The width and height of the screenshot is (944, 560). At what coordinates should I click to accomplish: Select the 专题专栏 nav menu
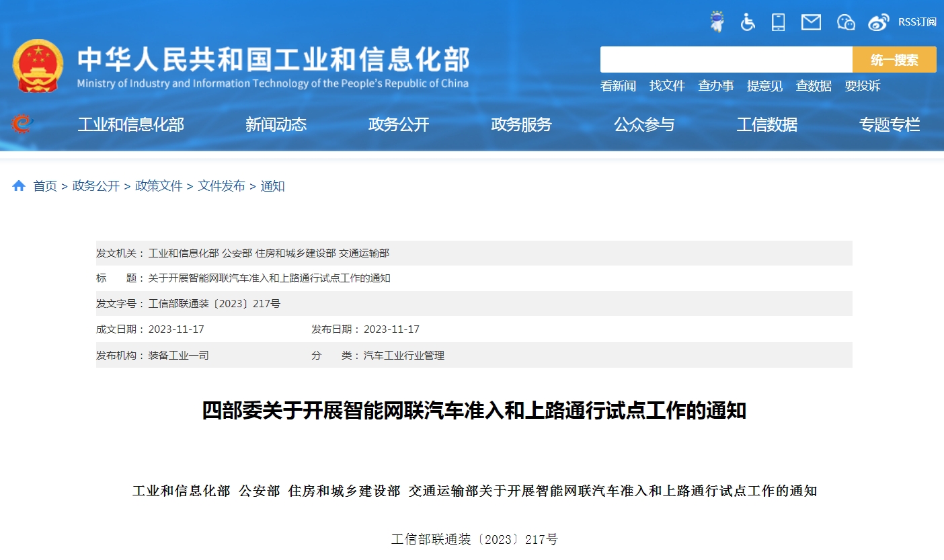point(890,124)
